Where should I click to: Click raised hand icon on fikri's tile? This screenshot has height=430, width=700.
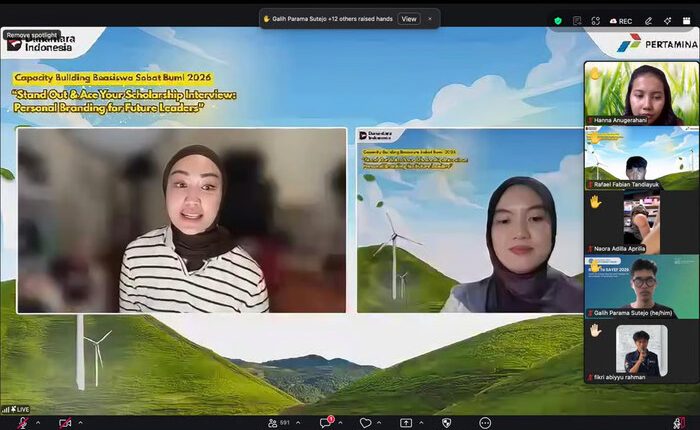(595, 330)
